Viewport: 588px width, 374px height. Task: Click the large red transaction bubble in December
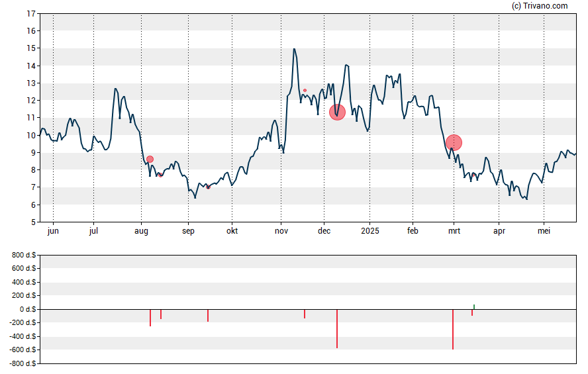point(337,112)
